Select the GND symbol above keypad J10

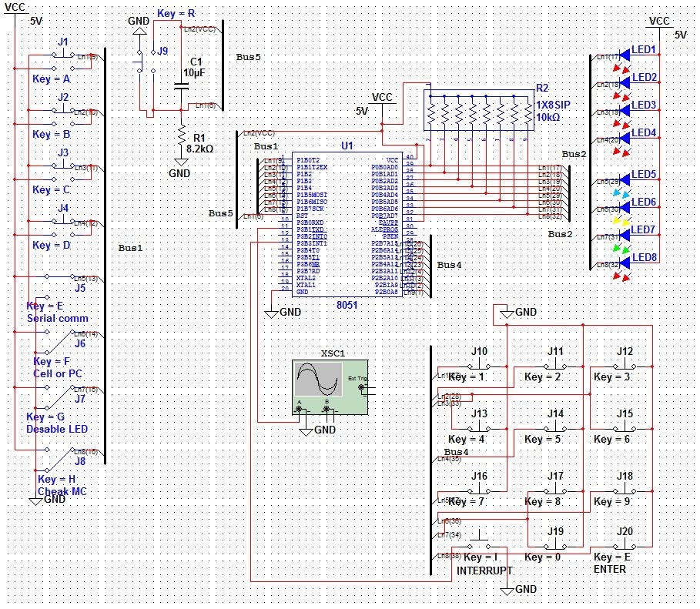[507, 314]
